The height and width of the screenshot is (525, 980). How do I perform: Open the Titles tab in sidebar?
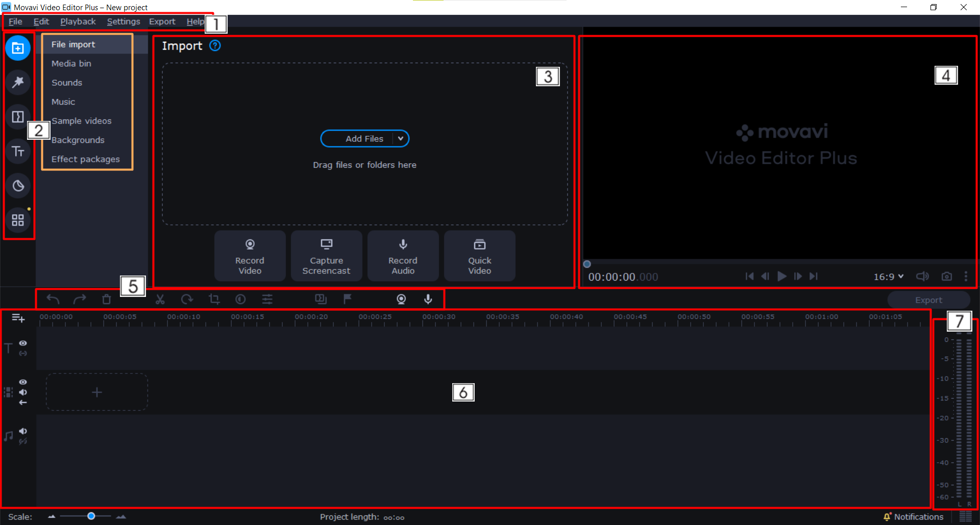18,151
